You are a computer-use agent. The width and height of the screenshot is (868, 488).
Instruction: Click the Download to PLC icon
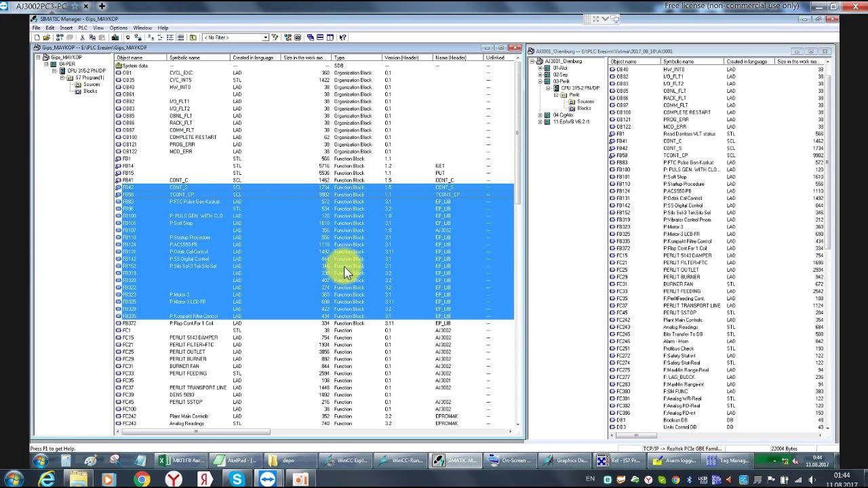point(115,37)
